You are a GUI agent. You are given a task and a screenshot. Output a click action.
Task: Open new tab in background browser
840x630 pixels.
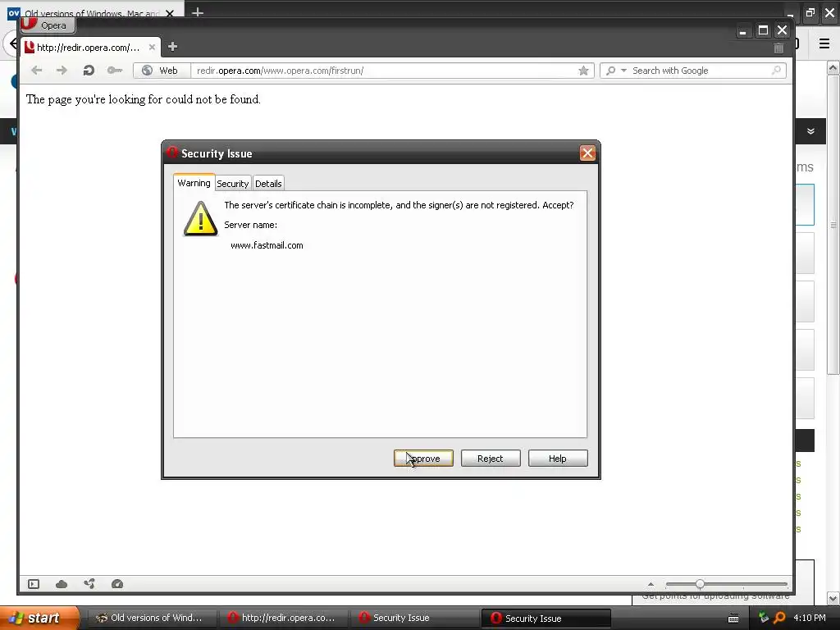(198, 11)
